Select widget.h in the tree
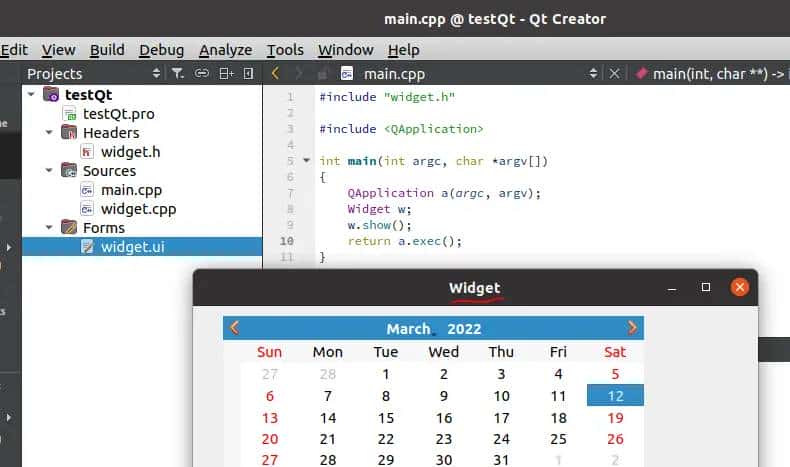Image resolution: width=790 pixels, height=467 pixels. [130, 152]
